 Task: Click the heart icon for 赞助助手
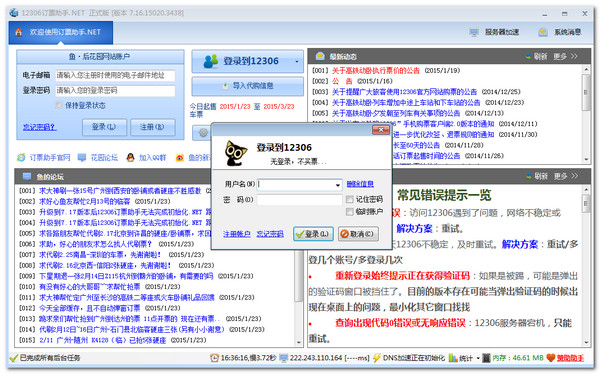coord(550,358)
